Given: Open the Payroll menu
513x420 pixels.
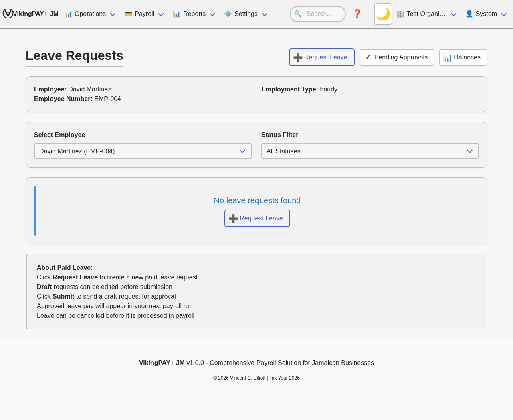Looking at the screenshot, I should (x=144, y=14).
